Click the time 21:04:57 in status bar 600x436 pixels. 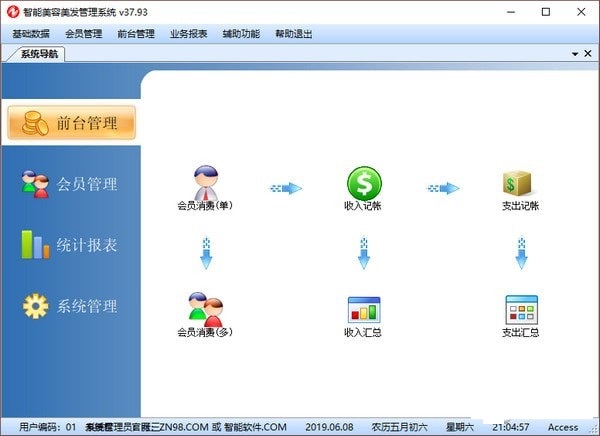point(511,427)
